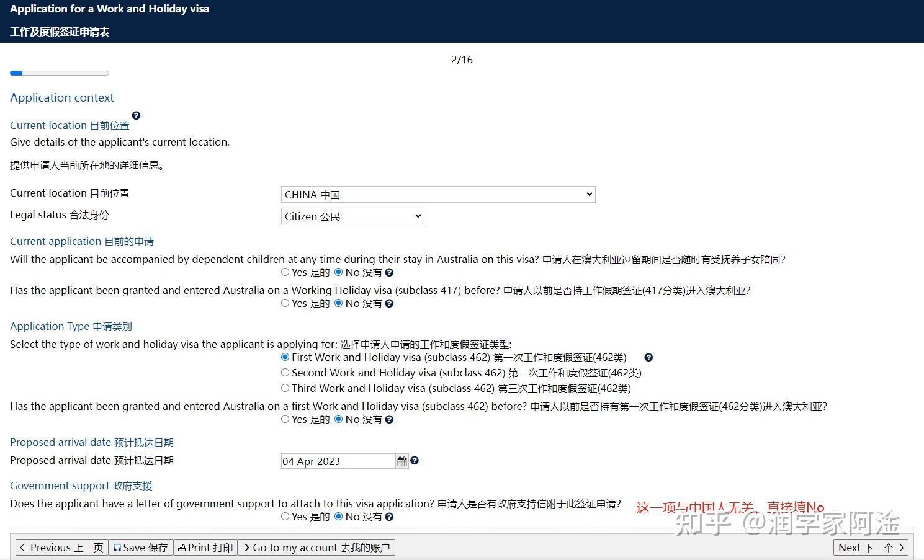Click the blue progress bar at top

[x=16, y=73]
